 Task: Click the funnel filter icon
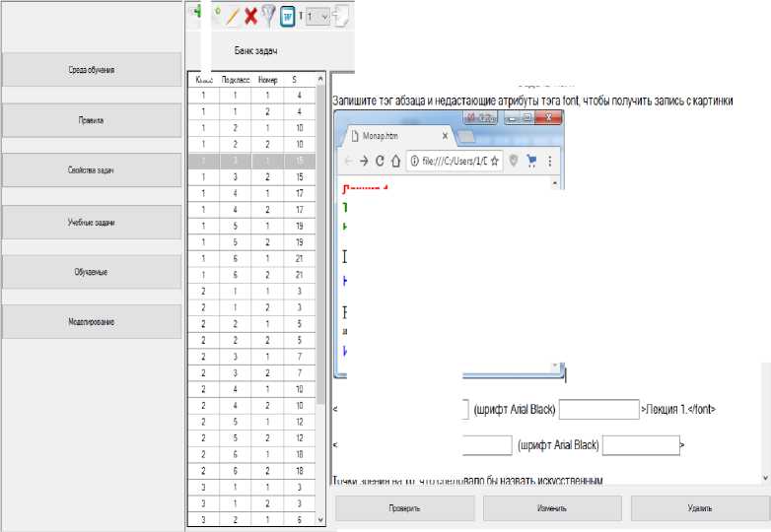coord(268,16)
